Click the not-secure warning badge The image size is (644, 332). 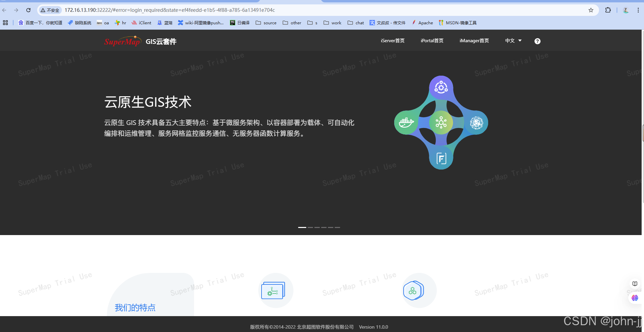click(x=50, y=10)
